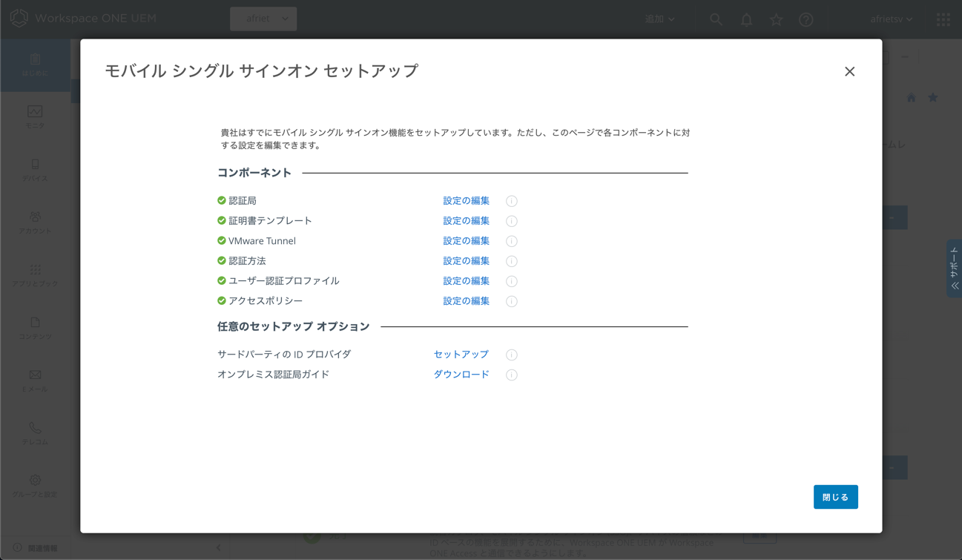This screenshot has height=560, width=962.
Task: Go to テレコム in sidebar
Action: [x=35, y=434]
